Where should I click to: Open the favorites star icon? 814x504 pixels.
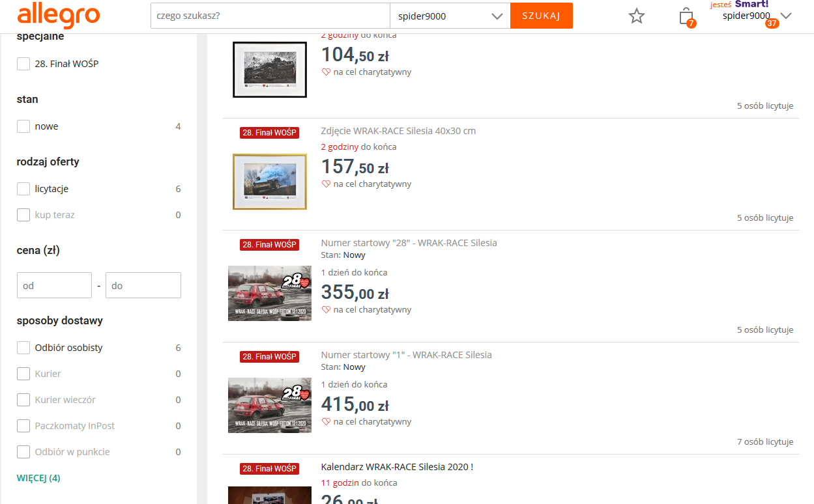point(637,16)
